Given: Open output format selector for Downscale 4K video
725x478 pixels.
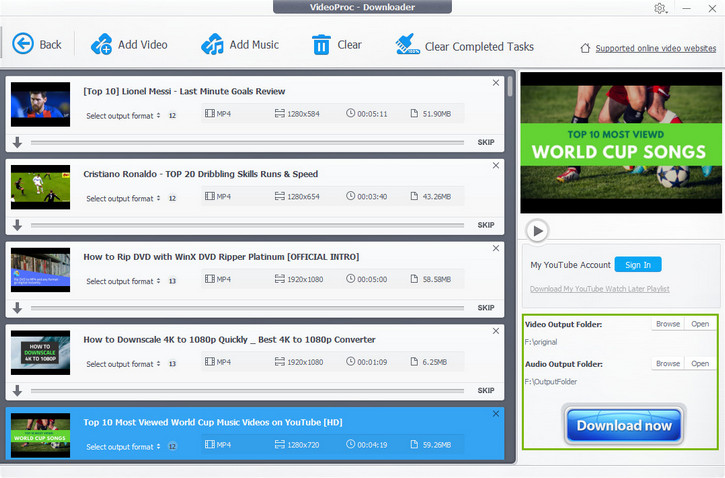Looking at the screenshot, I should pyautogui.click(x=123, y=364).
